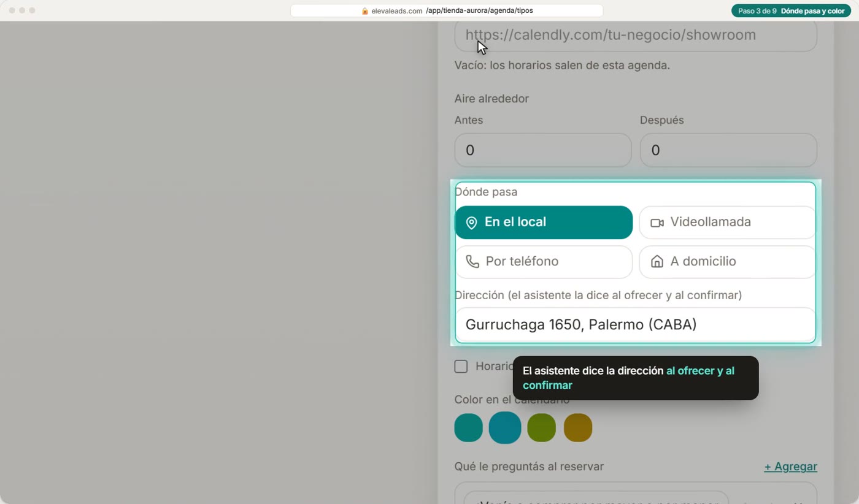Pick the teal calendar color swatch
859x504 pixels.
[469, 427]
